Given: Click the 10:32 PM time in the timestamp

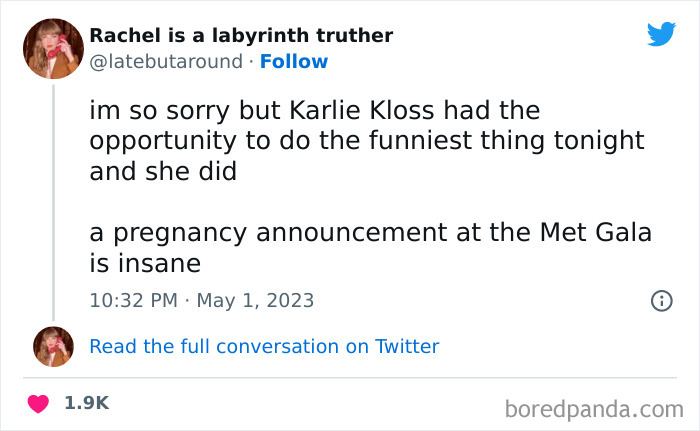Looking at the screenshot, I should click(132, 300).
